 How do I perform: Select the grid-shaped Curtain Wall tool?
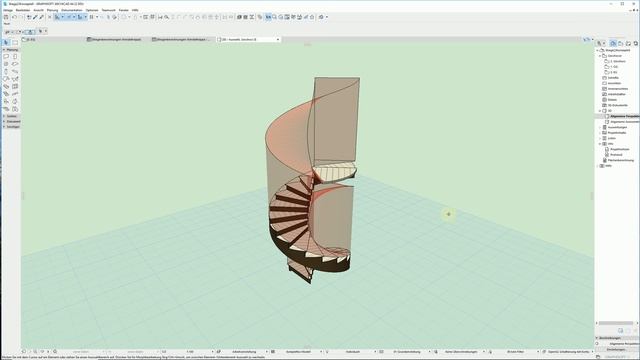coord(15,86)
